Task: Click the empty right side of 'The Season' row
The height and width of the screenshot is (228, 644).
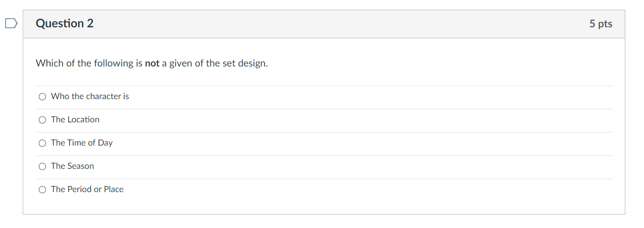Action: pos(366,166)
